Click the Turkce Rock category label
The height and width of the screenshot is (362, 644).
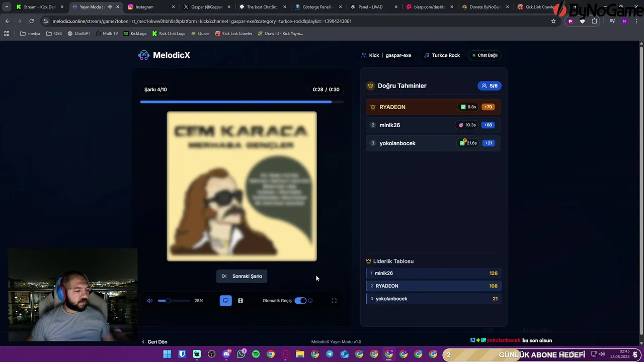(442, 55)
